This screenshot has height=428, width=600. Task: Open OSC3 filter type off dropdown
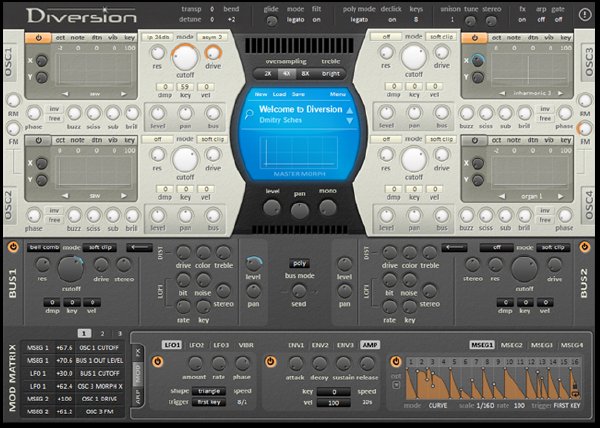pyautogui.click(x=386, y=37)
